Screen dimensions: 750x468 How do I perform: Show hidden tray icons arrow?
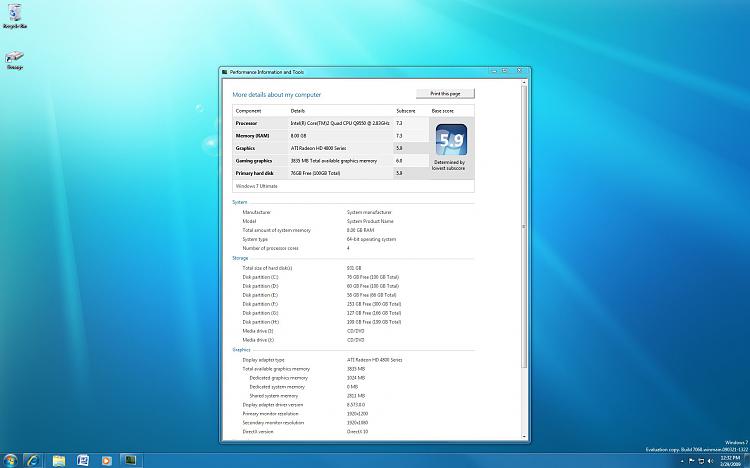(682, 461)
